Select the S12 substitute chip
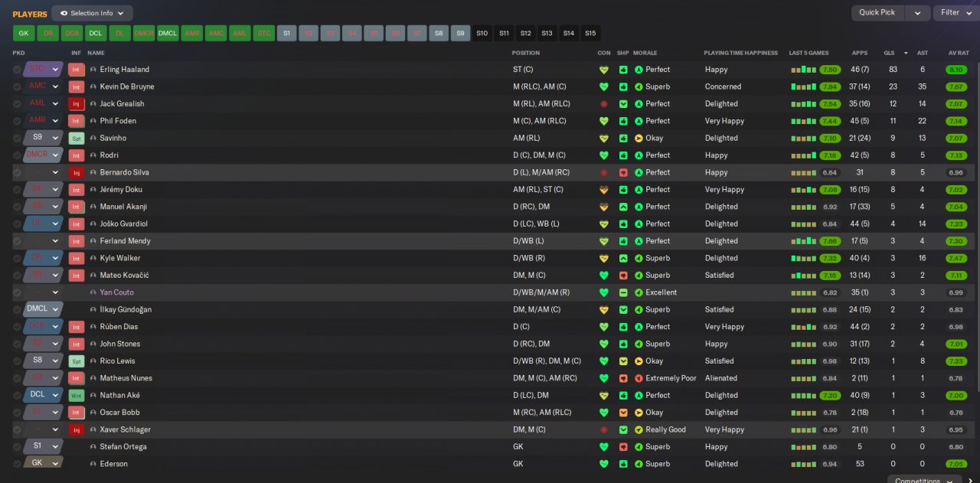This screenshot has width=980, height=483. click(x=525, y=33)
